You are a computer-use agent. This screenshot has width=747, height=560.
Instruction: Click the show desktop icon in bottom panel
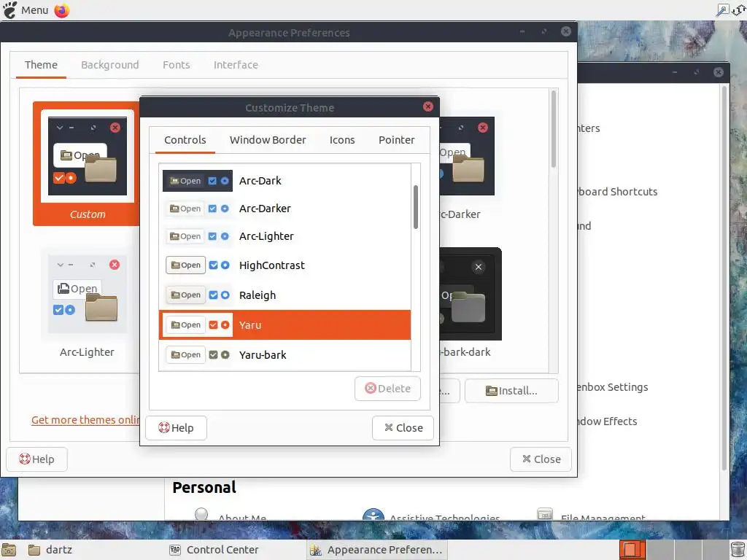click(x=9, y=550)
